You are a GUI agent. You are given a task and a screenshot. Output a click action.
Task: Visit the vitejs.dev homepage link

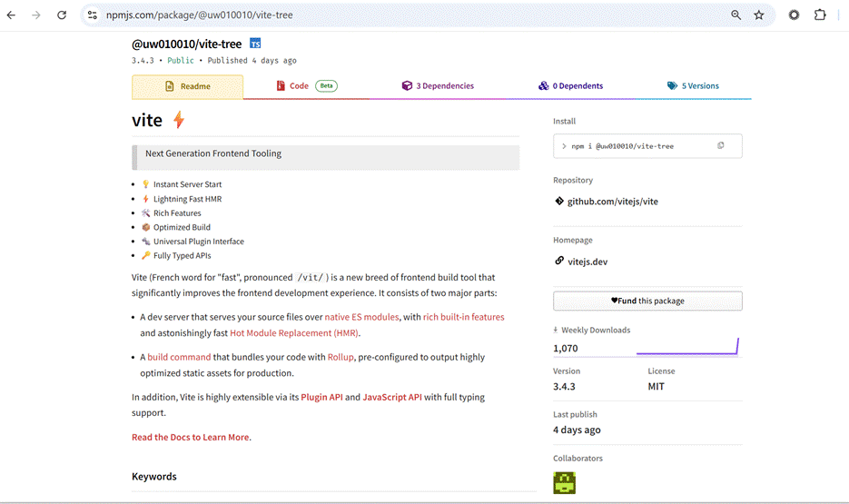point(587,262)
